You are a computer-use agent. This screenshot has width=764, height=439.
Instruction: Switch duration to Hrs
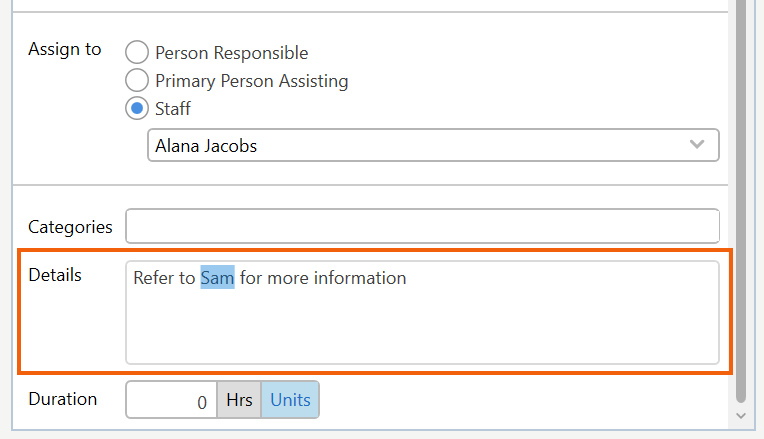[x=238, y=401]
